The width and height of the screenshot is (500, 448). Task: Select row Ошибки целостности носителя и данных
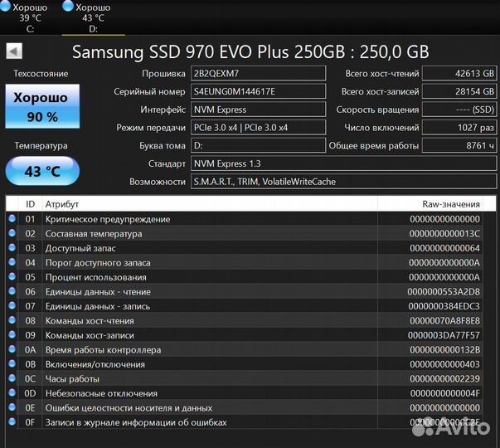(x=245, y=408)
